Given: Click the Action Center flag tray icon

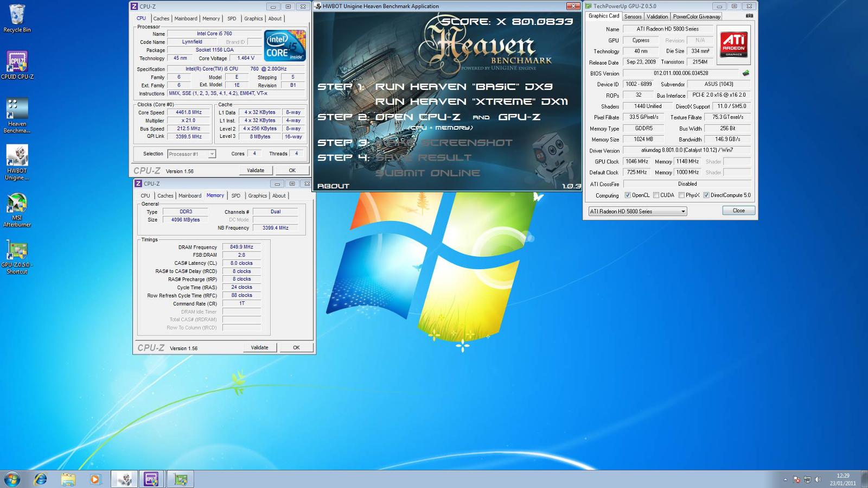Looking at the screenshot, I should (796, 480).
